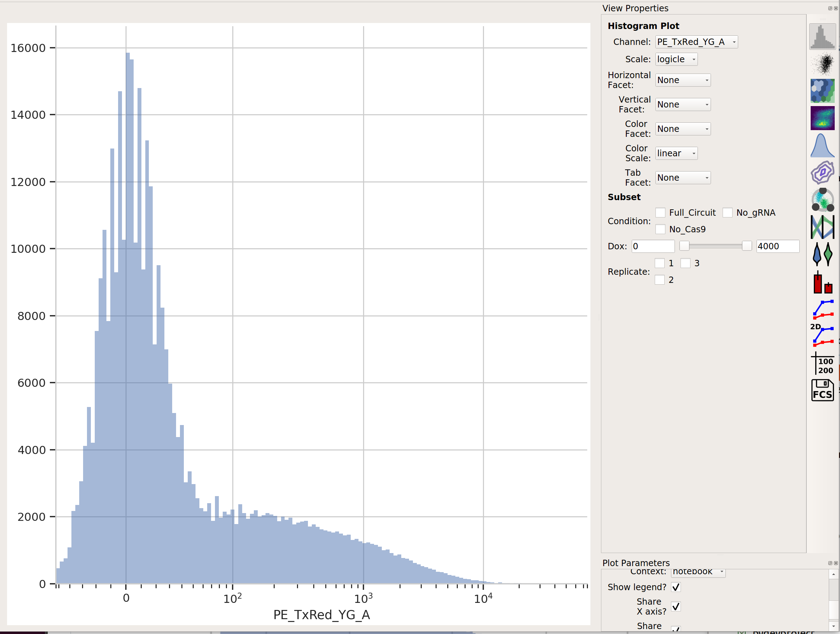Close the View Properties panel
Screen dimensions: 840x634
pos(835,8)
